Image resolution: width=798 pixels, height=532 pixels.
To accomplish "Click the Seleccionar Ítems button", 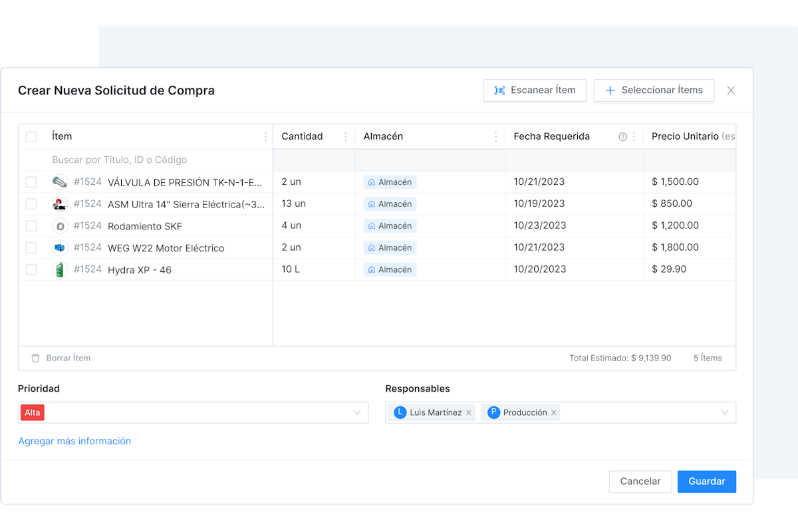I will pos(654,90).
